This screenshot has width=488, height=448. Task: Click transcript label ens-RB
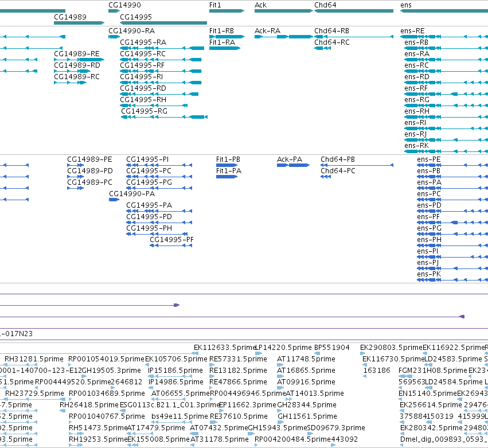click(416, 42)
